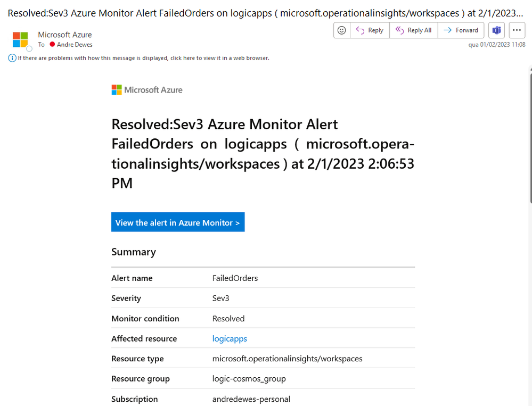532x406 pixels.
Task: Click the Reply arrow button
Action: 370,30
